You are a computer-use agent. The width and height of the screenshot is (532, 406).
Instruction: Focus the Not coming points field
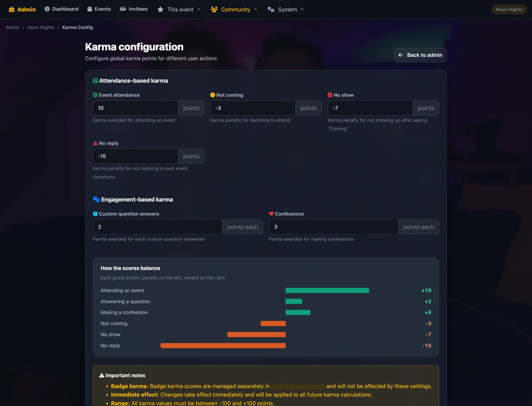[x=253, y=108]
